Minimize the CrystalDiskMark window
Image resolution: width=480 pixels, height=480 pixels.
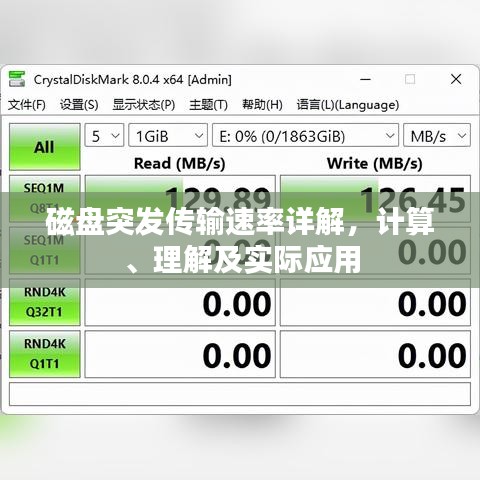(365, 79)
